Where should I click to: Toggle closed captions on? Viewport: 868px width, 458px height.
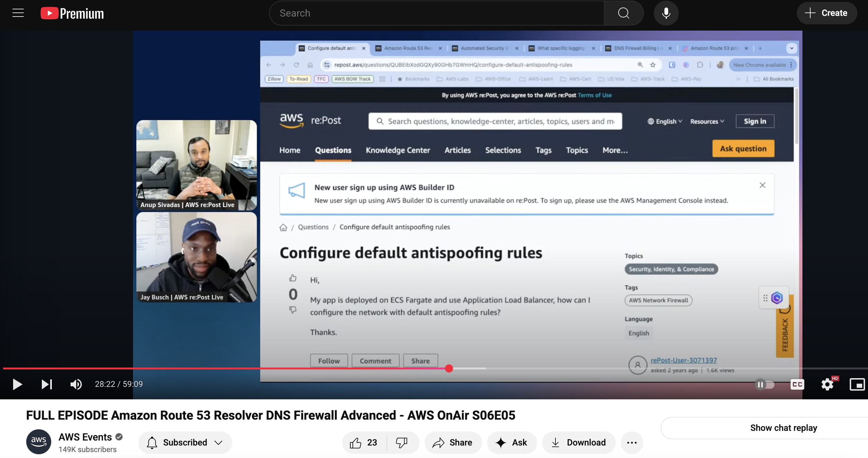pos(797,384)
